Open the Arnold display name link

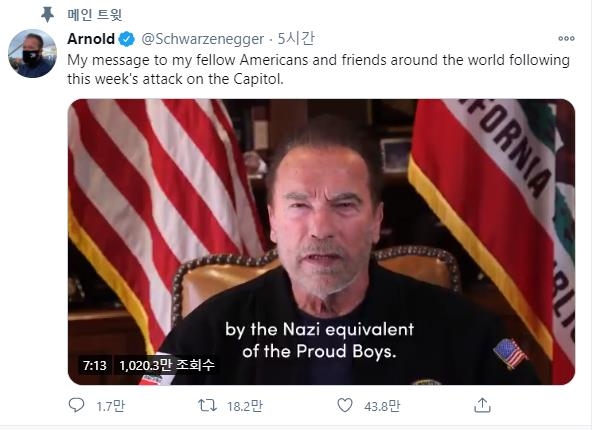[x=91, y=39]
